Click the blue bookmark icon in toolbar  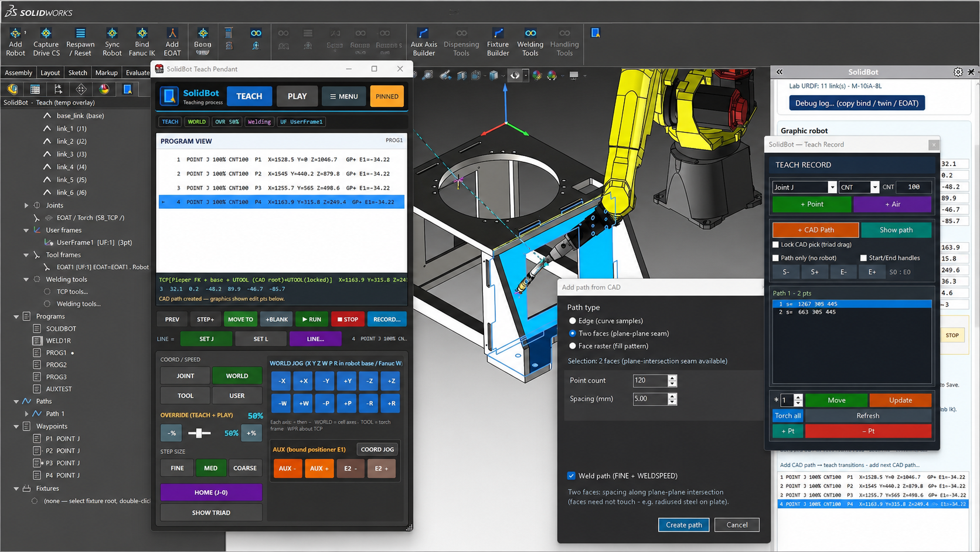[596, 33]
